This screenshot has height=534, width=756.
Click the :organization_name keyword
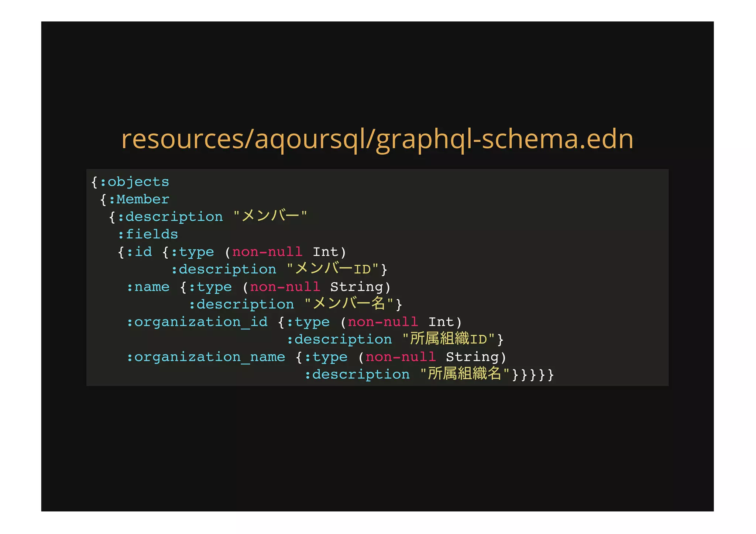pos(206,357)
